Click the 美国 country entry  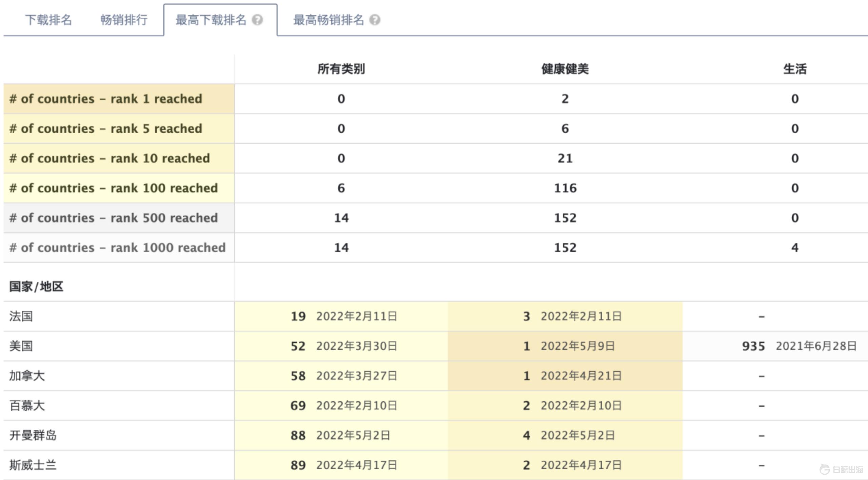pyautogui.click(x=20, y=346)
